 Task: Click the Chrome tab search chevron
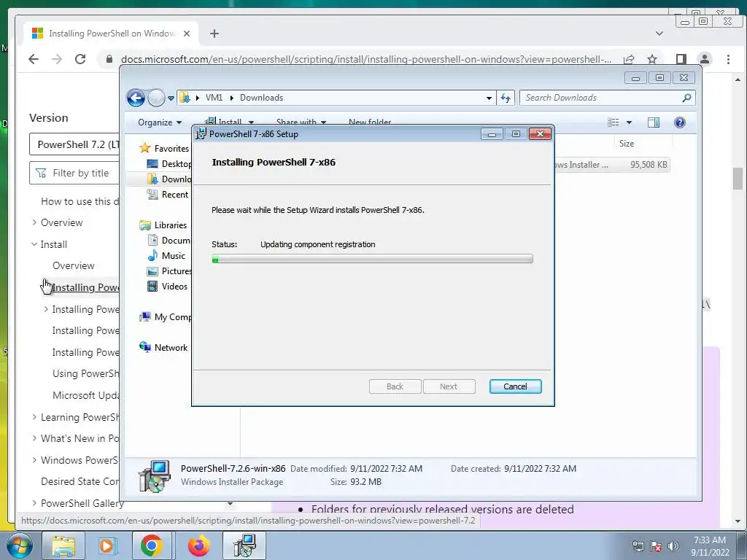point(659,34)
